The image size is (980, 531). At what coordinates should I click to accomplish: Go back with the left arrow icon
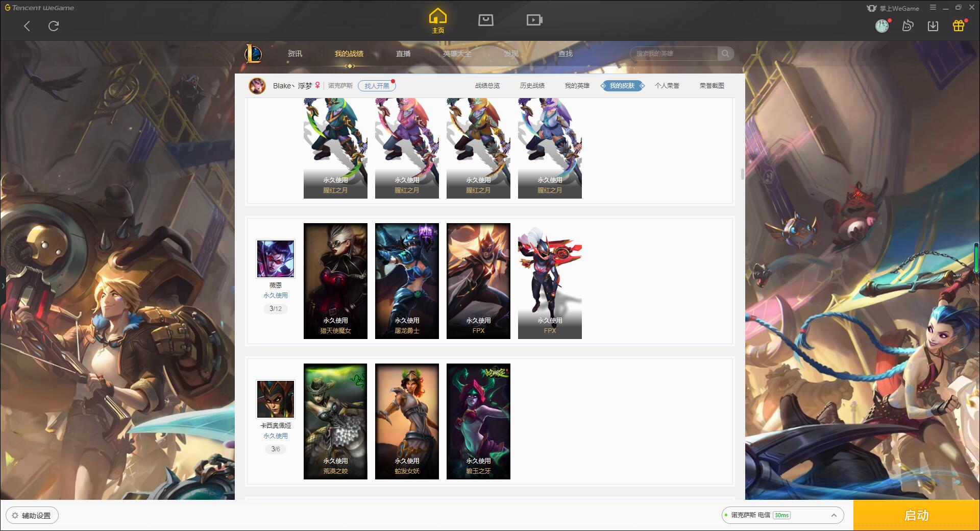pos(27,26)
